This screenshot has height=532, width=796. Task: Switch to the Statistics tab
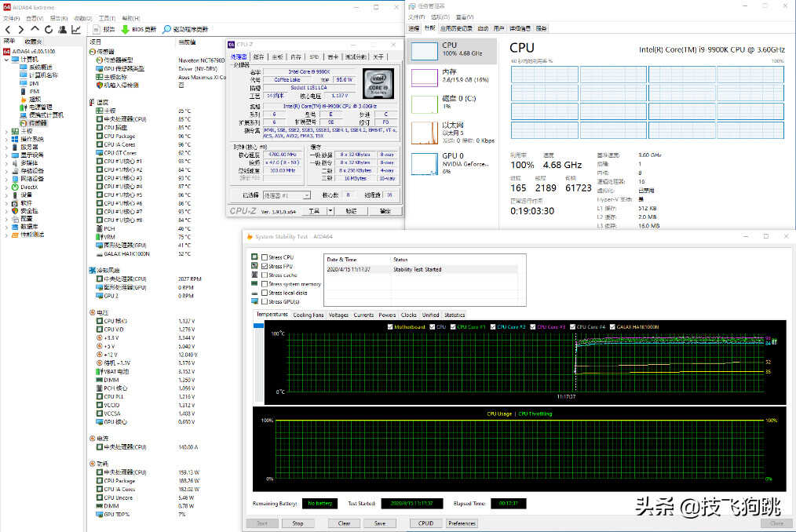click(455, 315)
